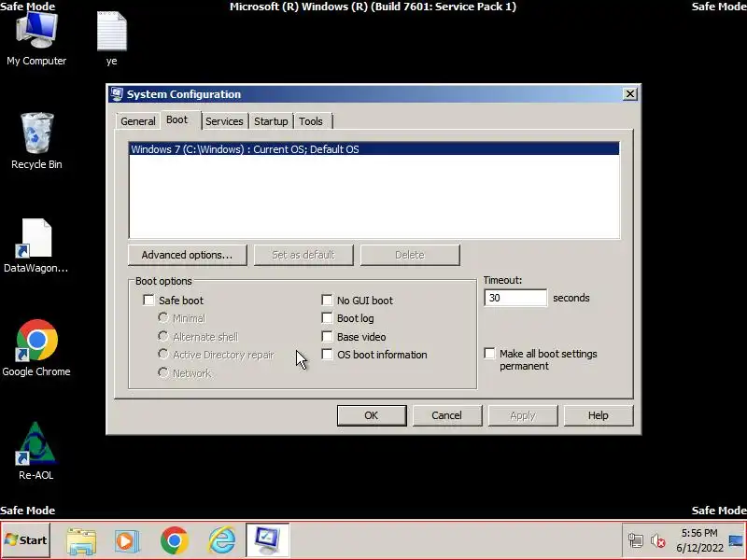Click the Timeout seconds input field

click(x=515, y=298)
